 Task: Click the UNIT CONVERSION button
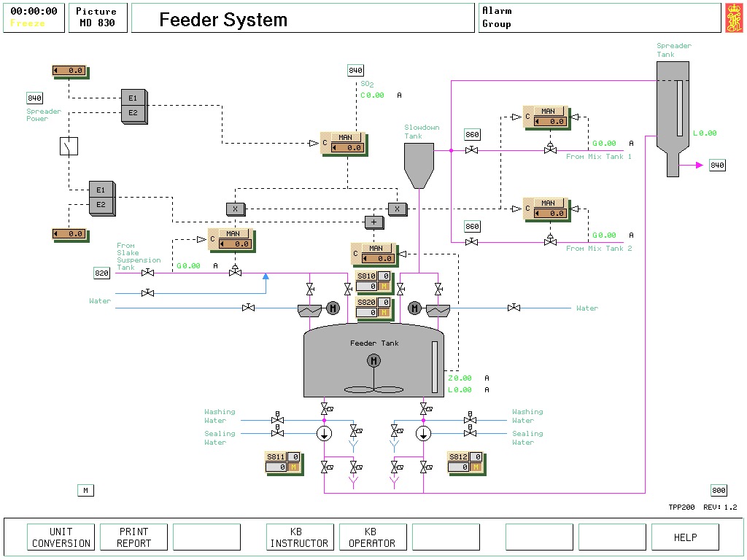click(61, 537)
